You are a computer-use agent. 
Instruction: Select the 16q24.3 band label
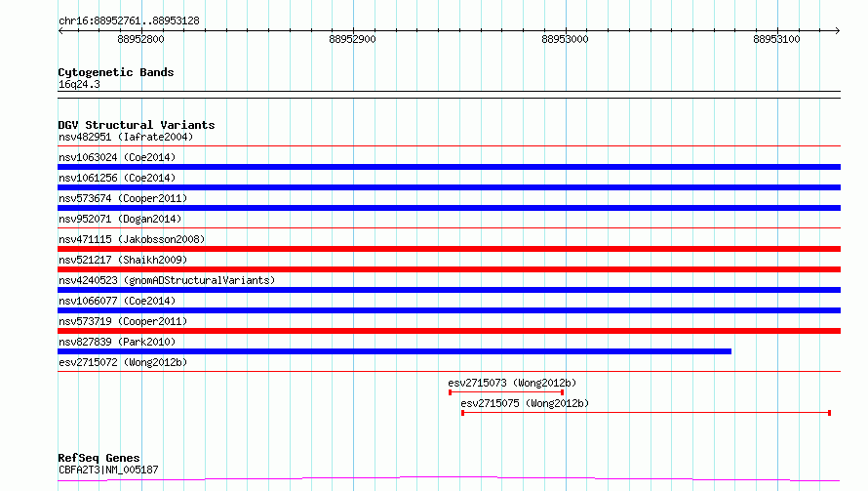[79, 84]
